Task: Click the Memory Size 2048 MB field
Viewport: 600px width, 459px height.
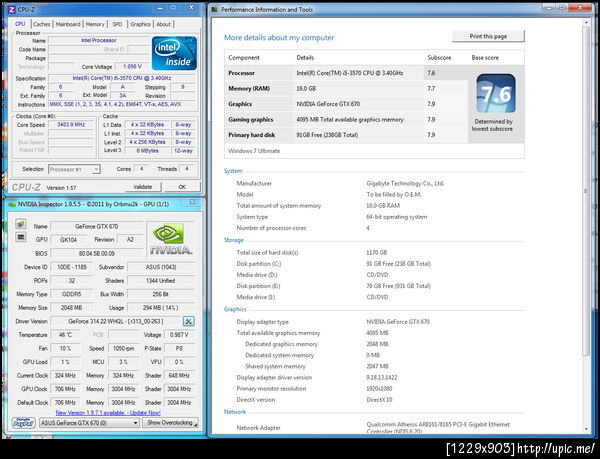Action: tap(72, 308)
